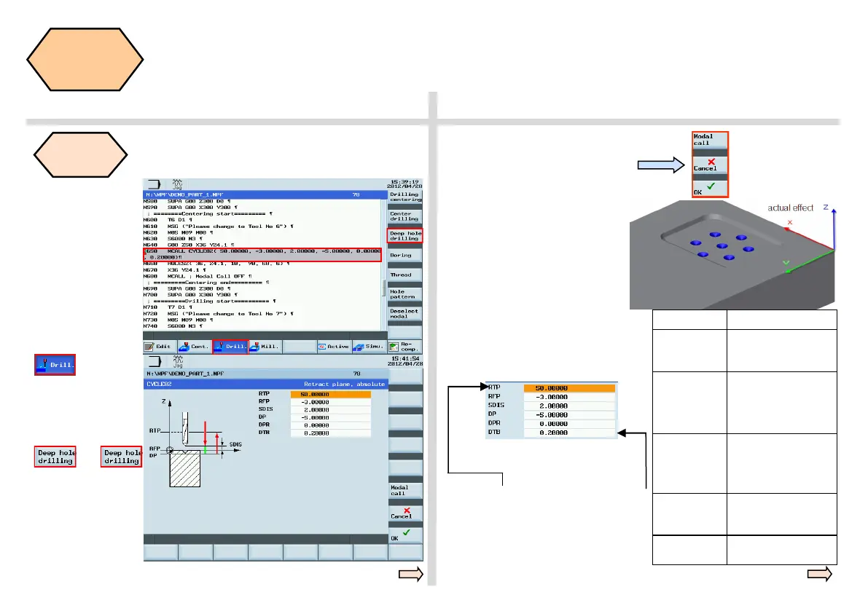Click enlarged OK softkey beside the blue arrow
Screen dimensions: 868x611
[x=710, y=189]
